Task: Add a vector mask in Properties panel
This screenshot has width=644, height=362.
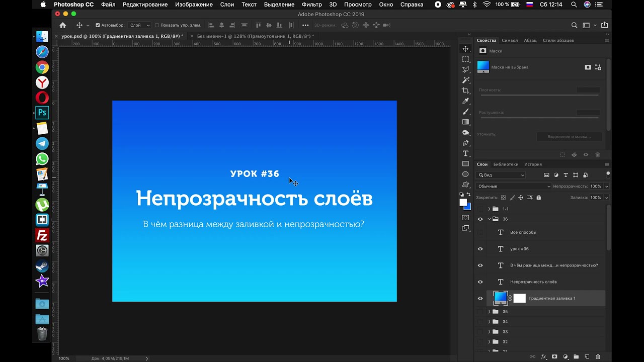Action: pyautogui.click(x=598, y=67)
